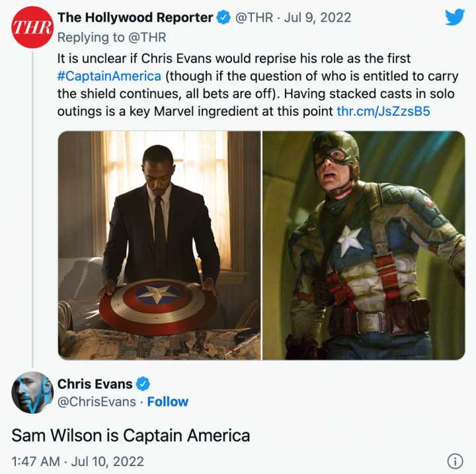Click the Twitter bird logo
This screenshot has width=476, height=474.
454,17
